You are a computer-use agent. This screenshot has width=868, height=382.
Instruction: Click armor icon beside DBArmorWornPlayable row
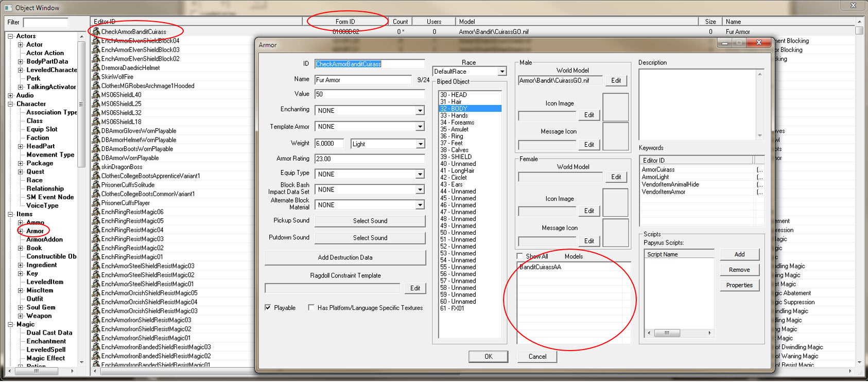(x=96, y=158)
